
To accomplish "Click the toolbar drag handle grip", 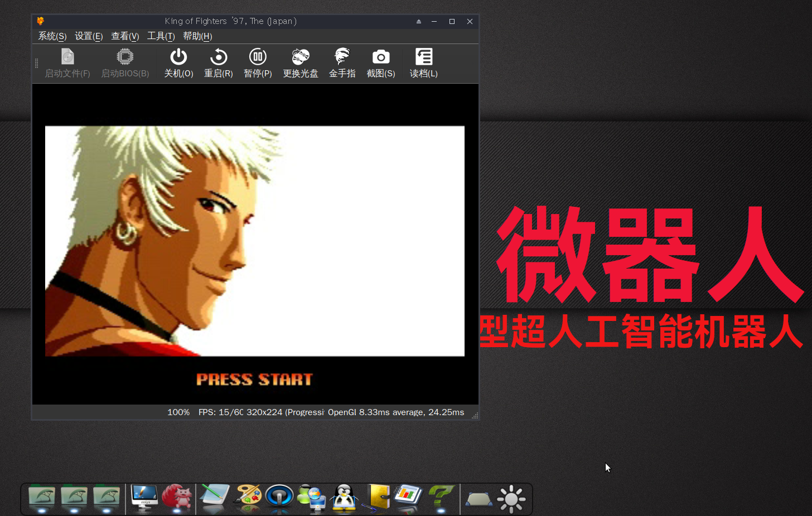I will pyautogui.click(x=37, y=64).
